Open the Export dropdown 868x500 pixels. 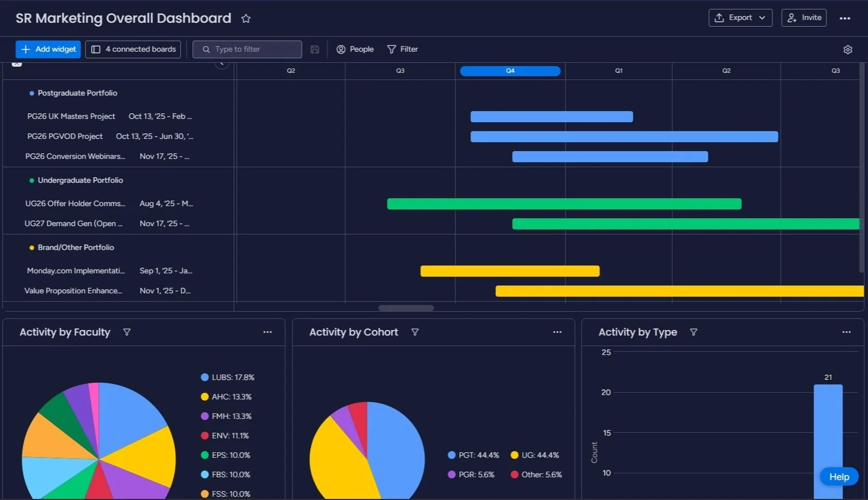(740, 17)
